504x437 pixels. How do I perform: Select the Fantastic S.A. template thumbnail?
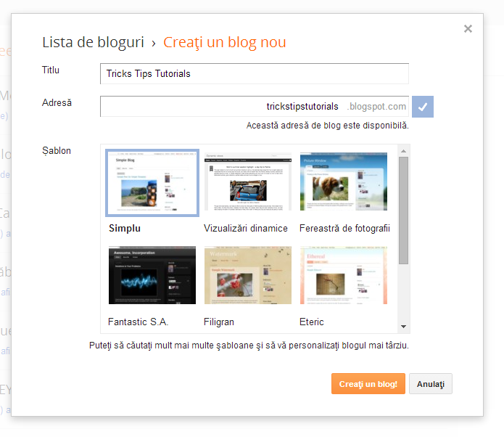click(152, 275)
